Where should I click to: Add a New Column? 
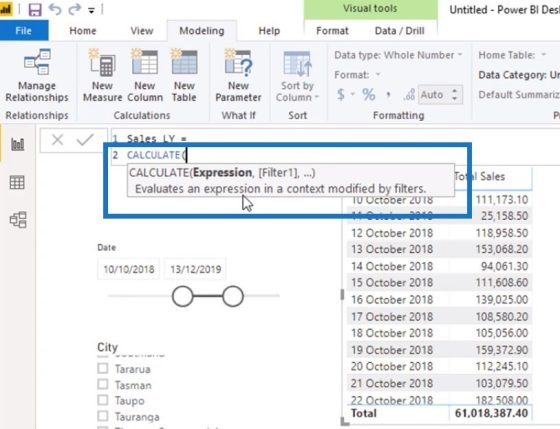tap(145, 76)
